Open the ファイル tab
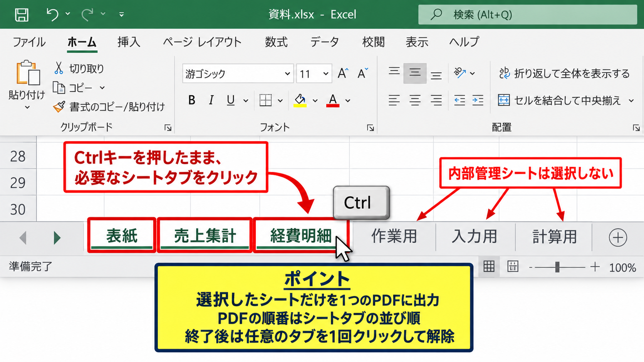Viewport: 644px width, 362px height. pyautogui.click(x=29, y=42)
